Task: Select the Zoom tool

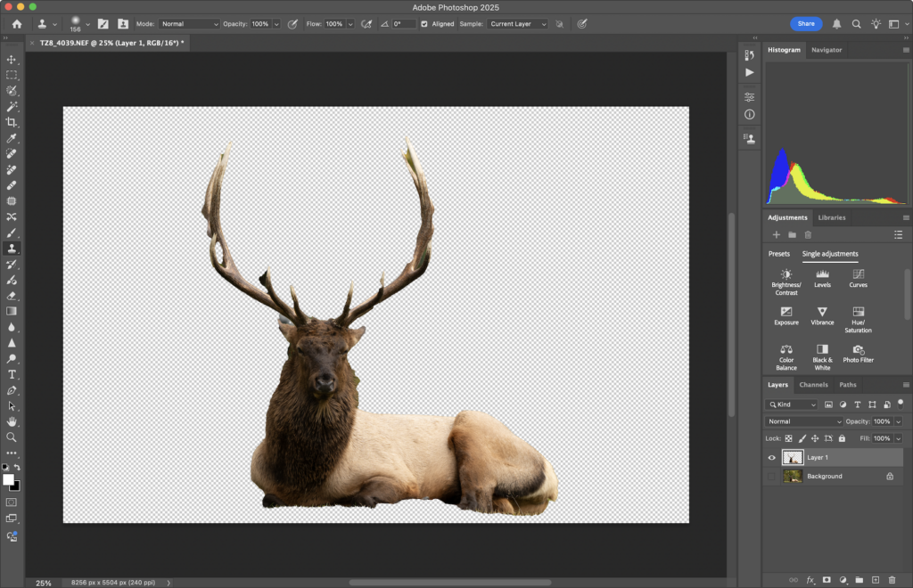Action: point(12,437)
